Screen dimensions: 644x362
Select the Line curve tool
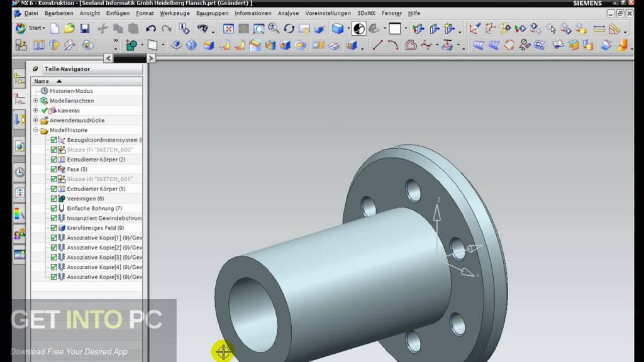tap(377, 45)
